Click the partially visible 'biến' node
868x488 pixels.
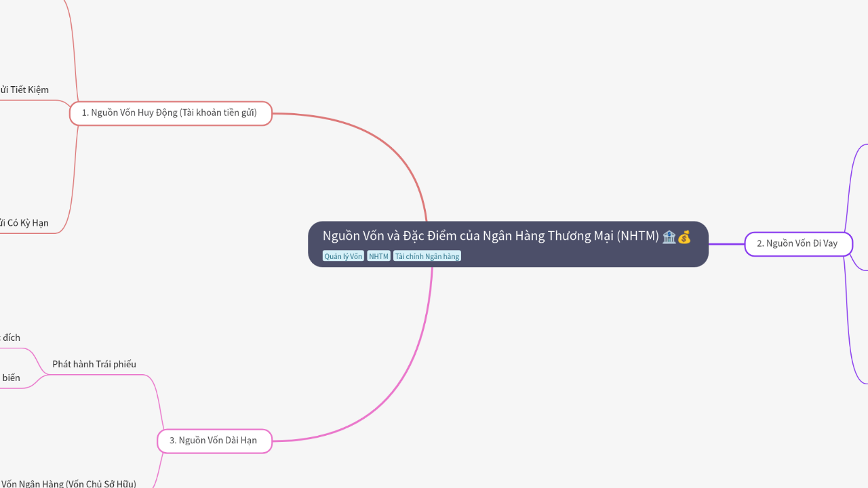pos(11,378)
